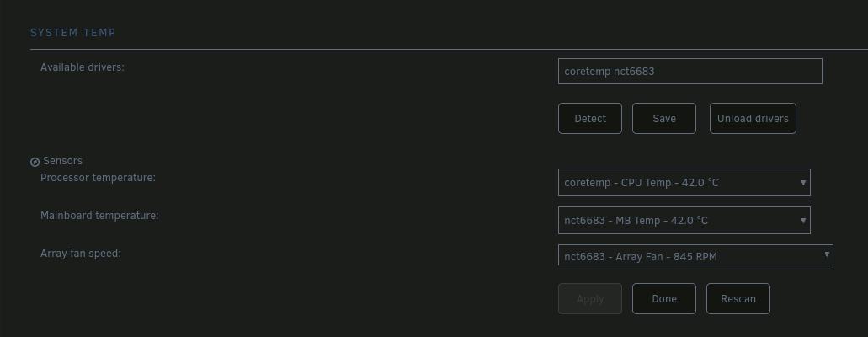
Task: Focus the Available drivers text field
Action: (x=690, y=72)
